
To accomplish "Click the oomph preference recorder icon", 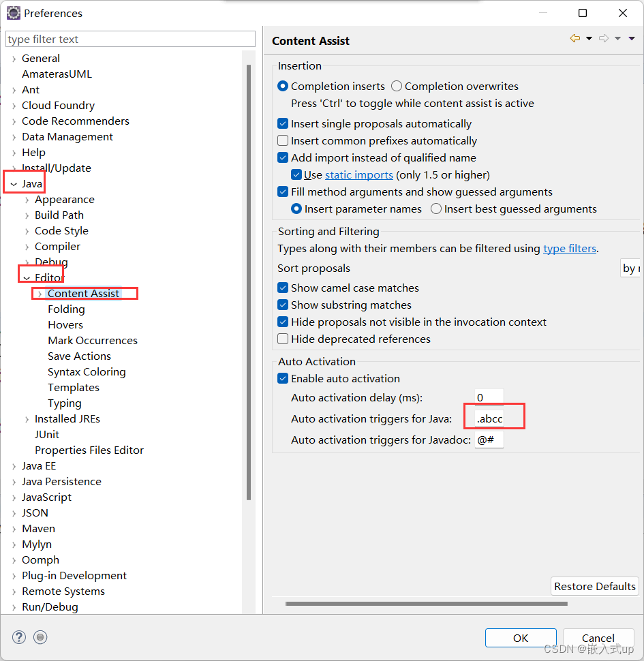I will point(40,637).
